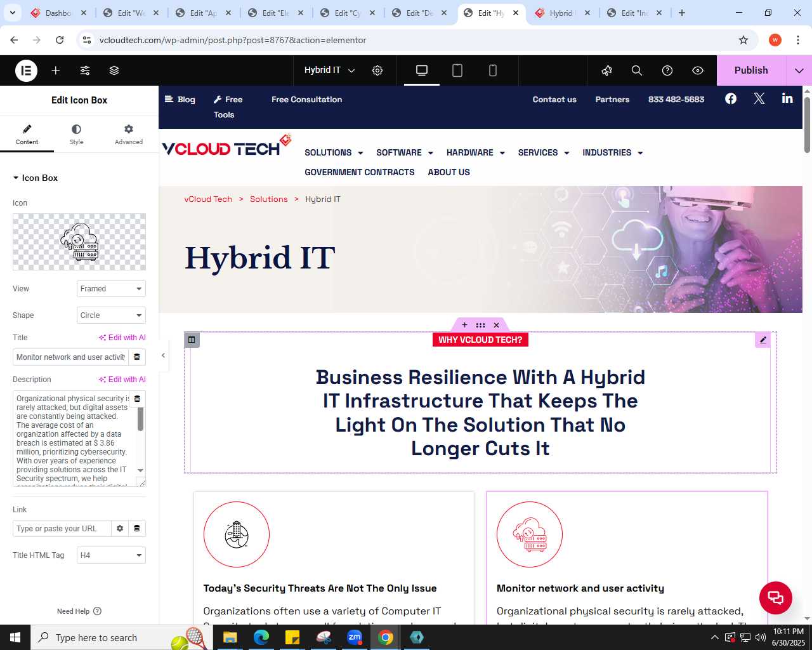Screen dimensions: 812x650
Task: Click Edit with AI for Title
Action: click(122, 338)
